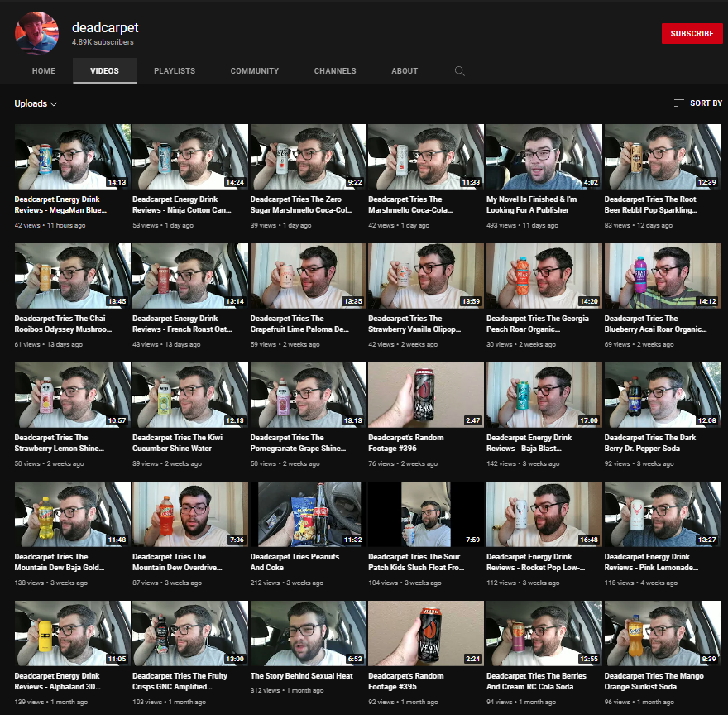This screenshot has width=728, height=715.
Task: Open the Georgia Peach Roar Organic thumbnail
Action: tap(544, 276)
